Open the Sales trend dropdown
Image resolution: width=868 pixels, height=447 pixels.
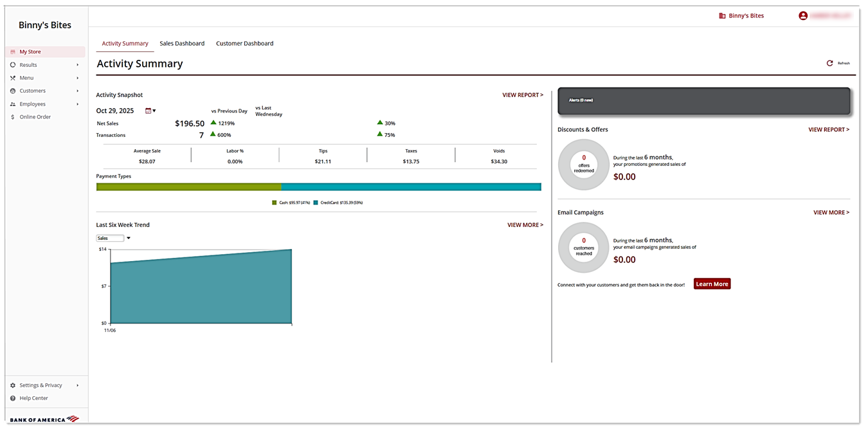(114, 238)
